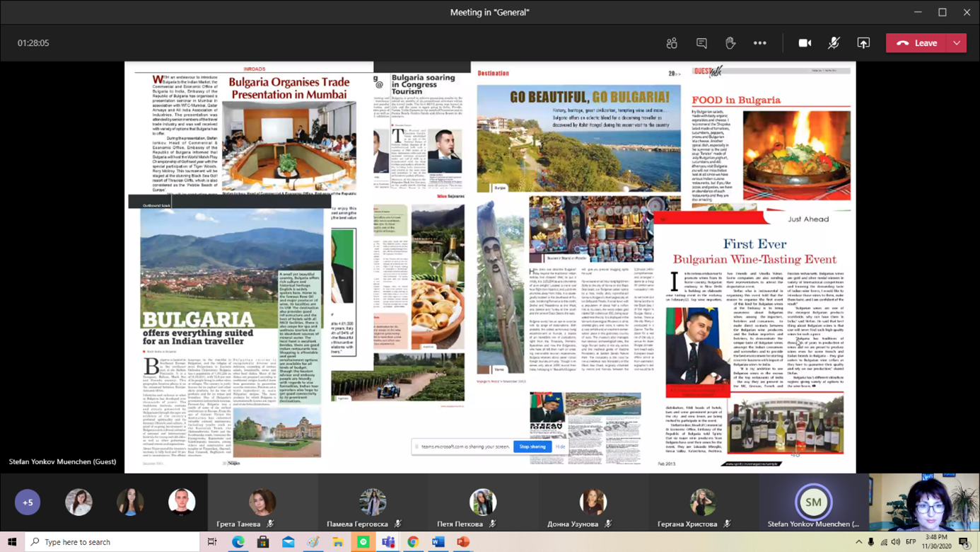Click the Bulgaria soaring in Congress Tourism heading
The image size is (980, 552).
coord(423,84)
